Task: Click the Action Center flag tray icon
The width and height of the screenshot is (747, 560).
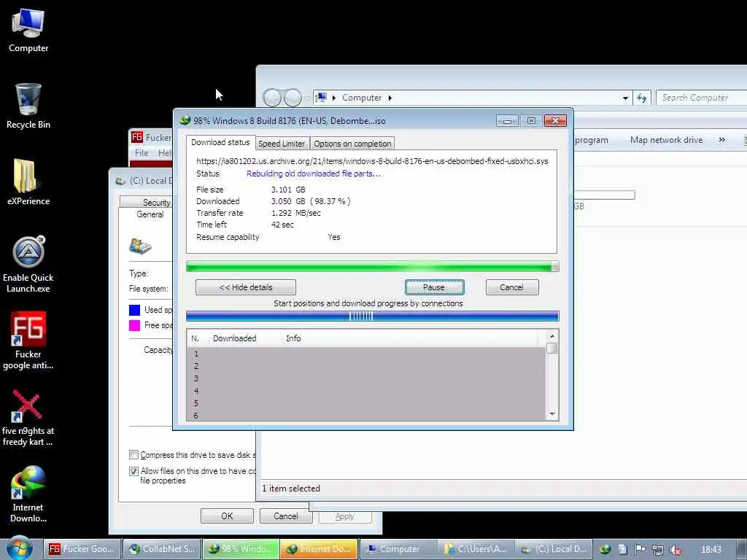Action: pos(640,550)
